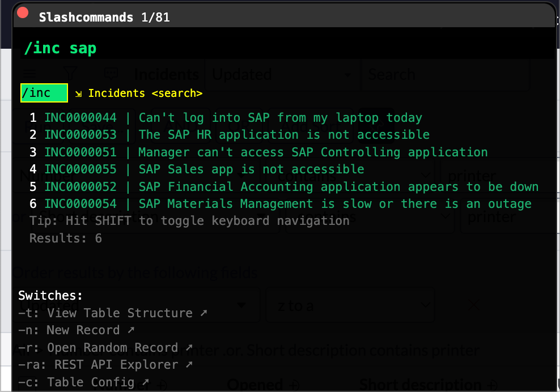Click the View Table Structure link
Image resolution: width=560 pixels, height=392 pixels.
[121, 312]
